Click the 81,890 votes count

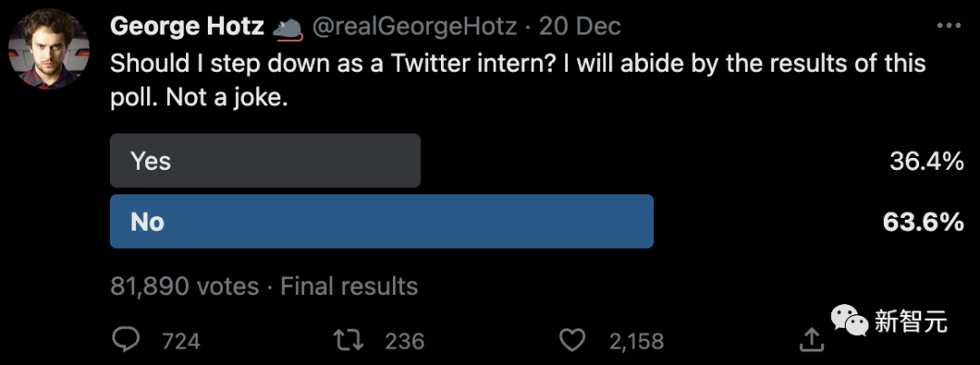(x=184, y=287)
